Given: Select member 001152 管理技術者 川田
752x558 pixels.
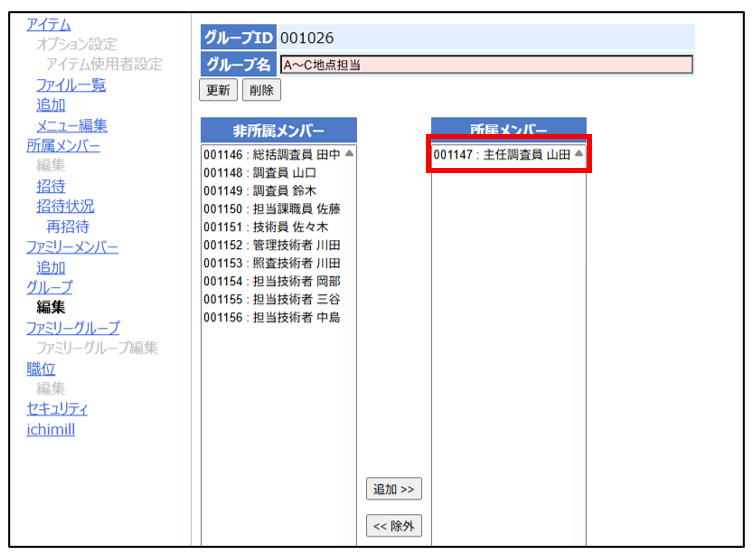Looking at the screenshot, I should [271, 245].
